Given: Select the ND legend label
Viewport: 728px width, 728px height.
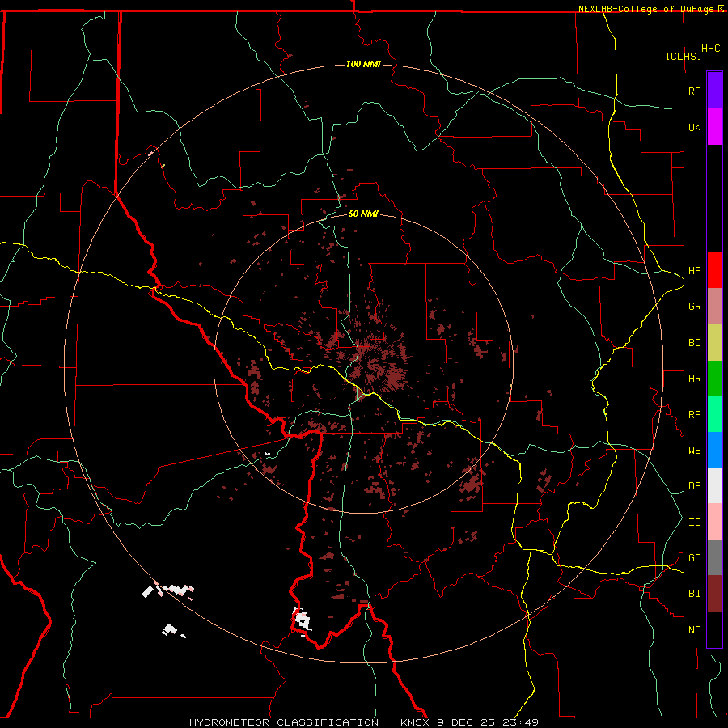Looking at the screenshot, I should [694, 630].
